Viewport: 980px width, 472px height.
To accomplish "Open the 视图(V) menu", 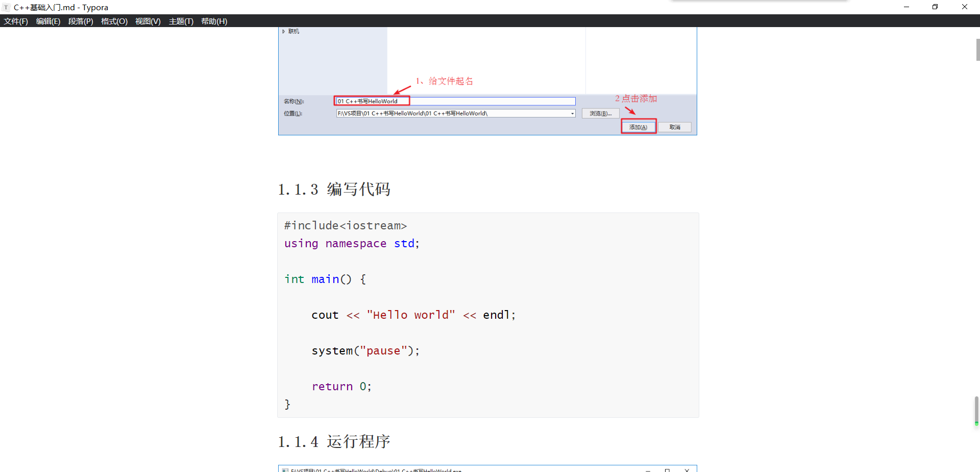I will coord(148,21).
